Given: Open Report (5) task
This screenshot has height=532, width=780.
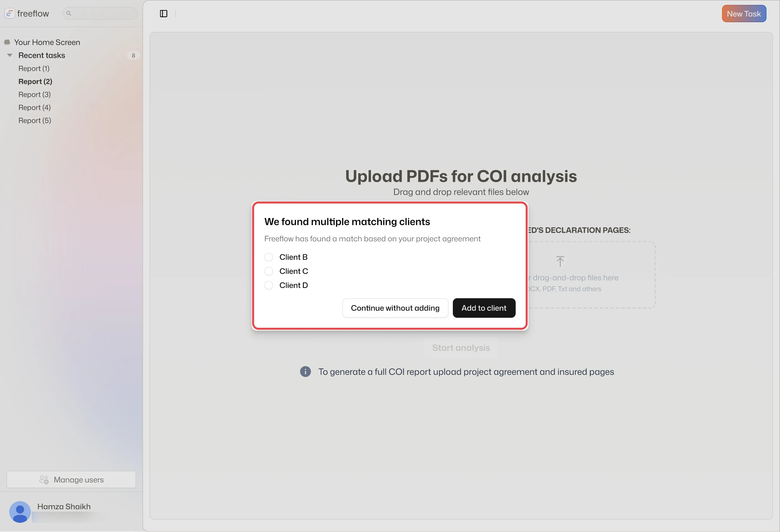Looking at the screenshot, I should point(35,121).
